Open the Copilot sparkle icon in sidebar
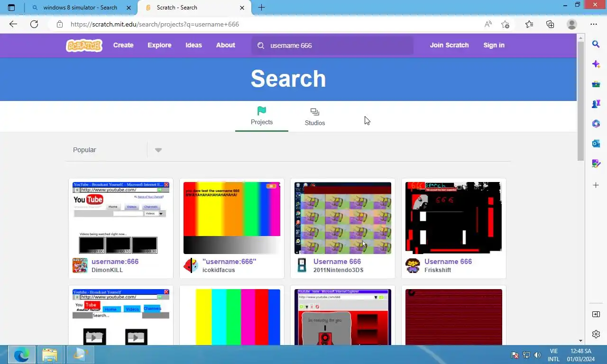607x364 pixels. click(596, 64)
